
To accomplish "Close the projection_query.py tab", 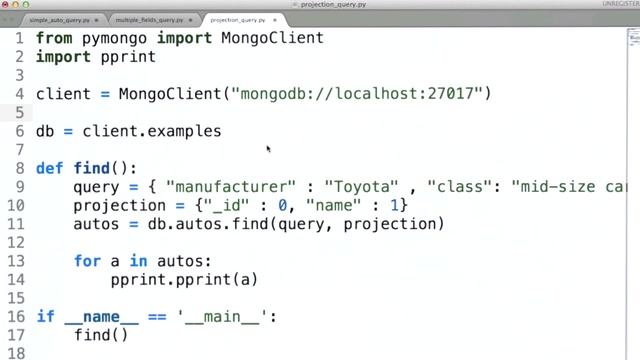I will (275, 20).
